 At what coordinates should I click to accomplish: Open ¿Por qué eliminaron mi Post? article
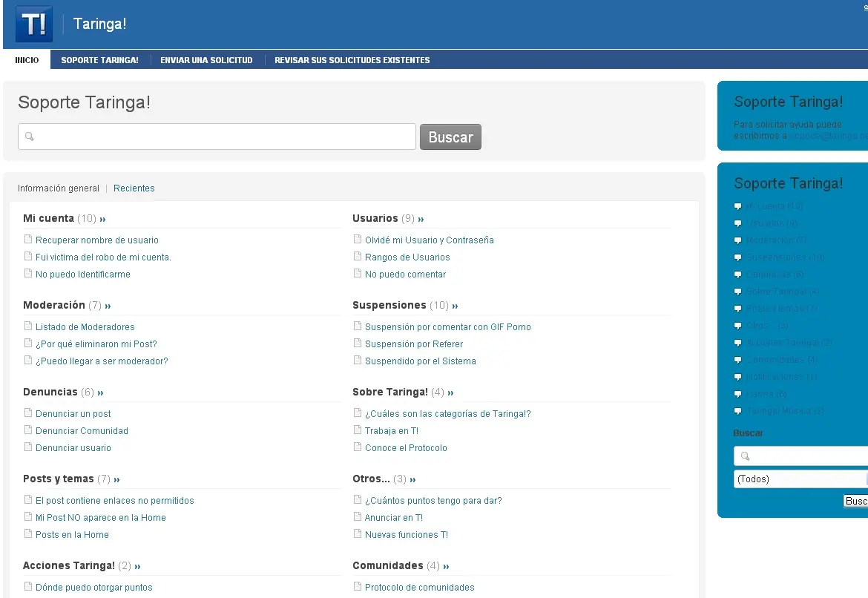tap(96, 344)
